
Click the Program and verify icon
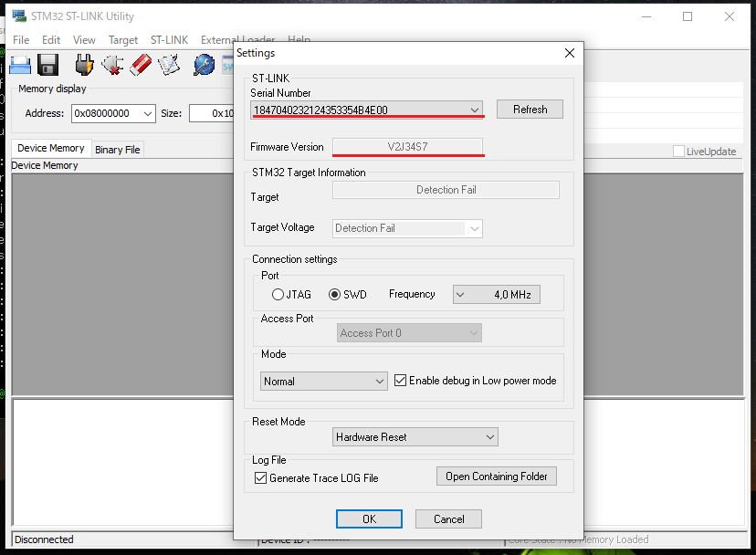(x=169, y=65)
